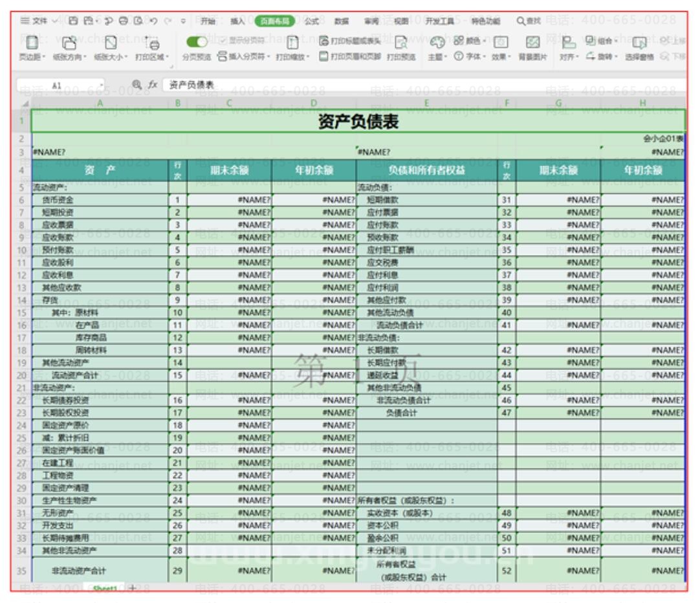Open the 打印缩放 dropdown
The height and width of the screenshot is (603, 700).
pyautogui.click(x=292, y=49)
